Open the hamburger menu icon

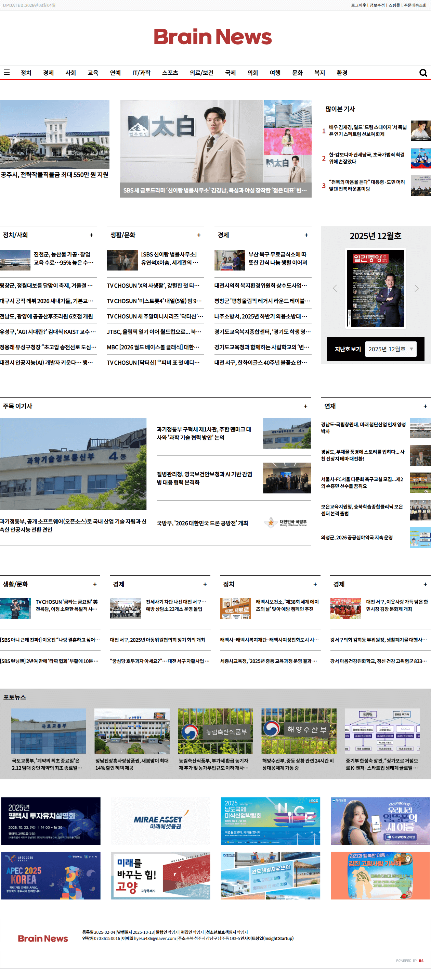(x=6, y=72)
